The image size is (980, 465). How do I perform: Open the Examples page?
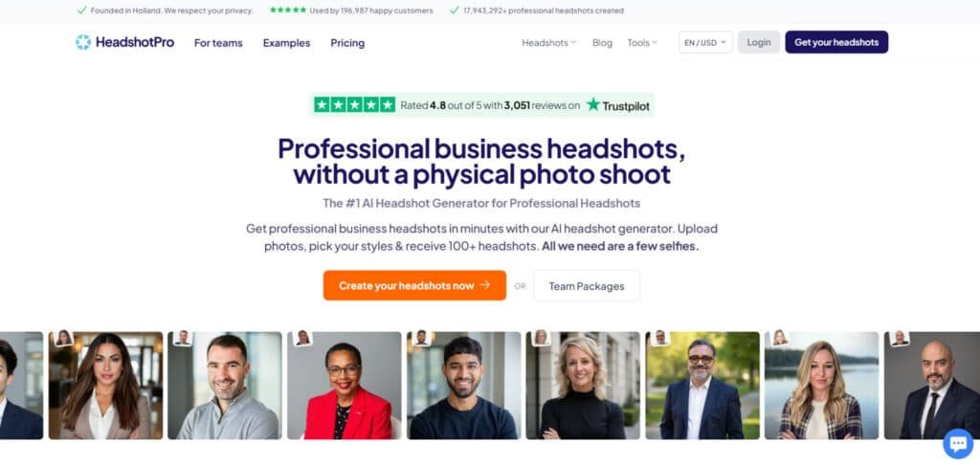point(286,42)
